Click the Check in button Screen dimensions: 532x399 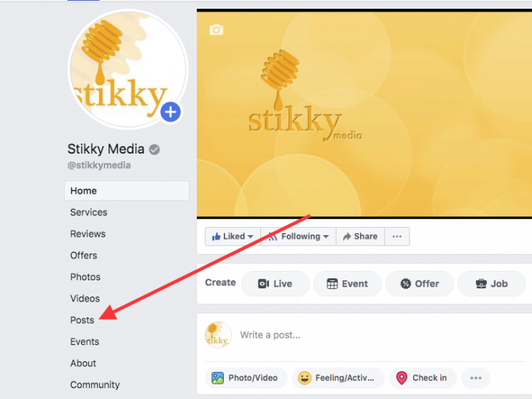pyautogui.click(x=423, y=378)
